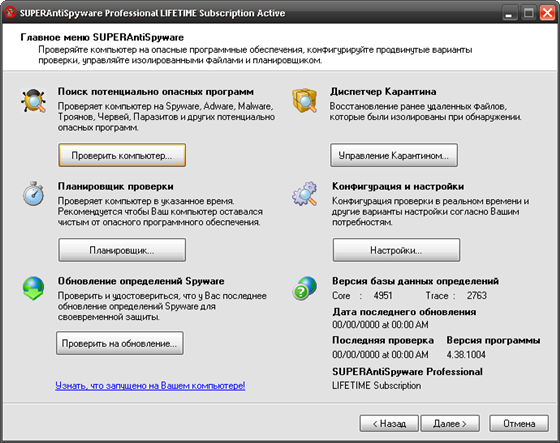Viewport: 560px width, 443px height.
Task: Minimize the SUPERAntiSpyware window
Action: coord(510,13)
